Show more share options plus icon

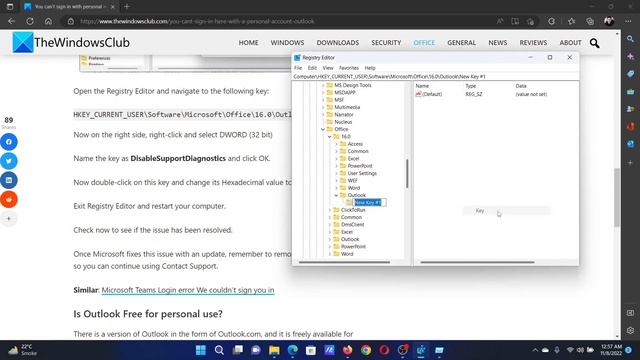9,218
